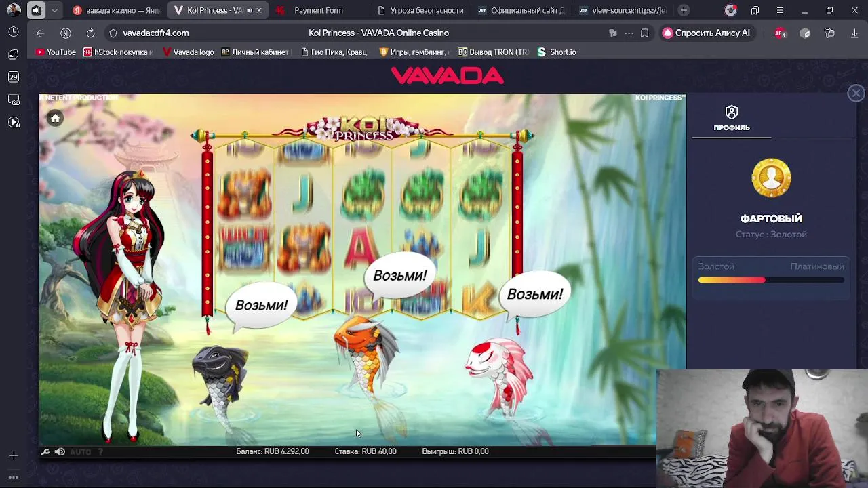The height and width of the screenshot is (488, 868).
Task: Open the bookmarks collections icon in title bar
Action: pyautogui.click(x=755, y=10)
